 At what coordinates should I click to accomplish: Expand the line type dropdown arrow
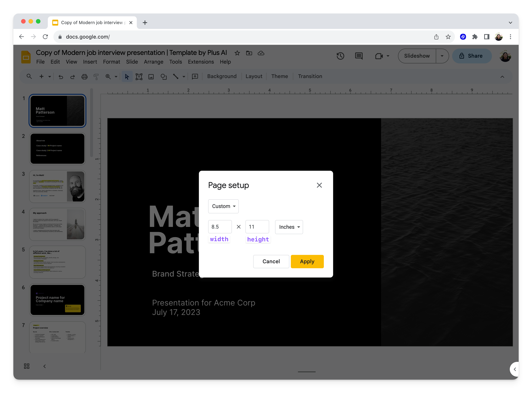point(184,77)
